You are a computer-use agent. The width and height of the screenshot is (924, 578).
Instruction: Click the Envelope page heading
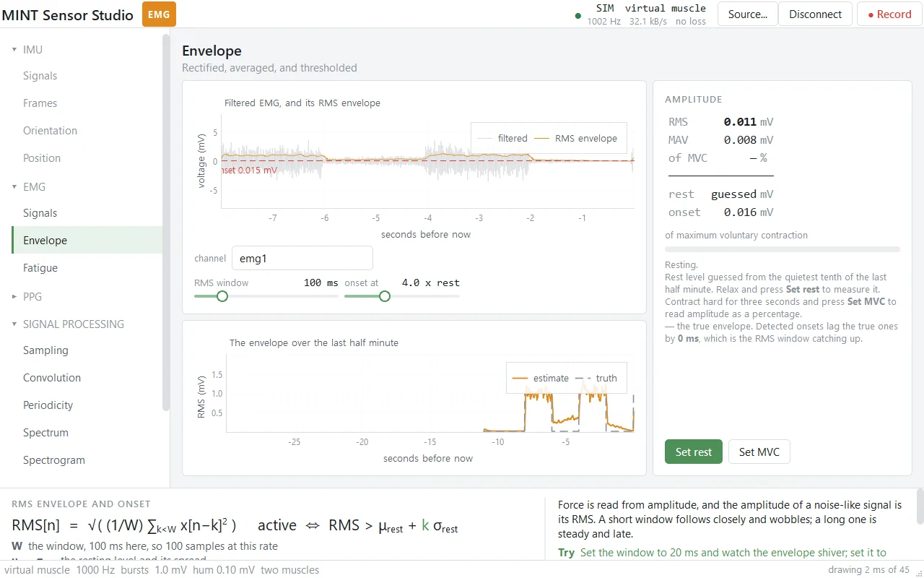point(212,51)
